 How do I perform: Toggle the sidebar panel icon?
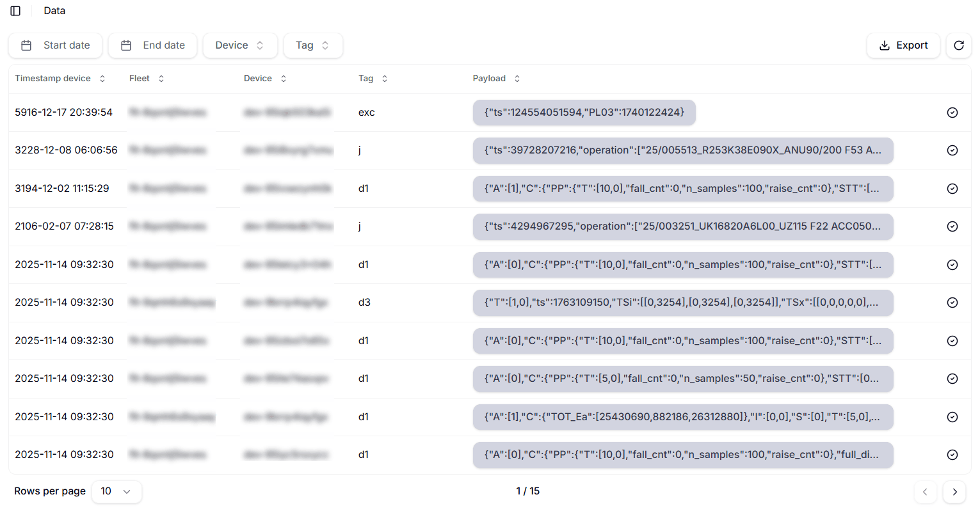pyautogui.click(x=15, y=11)
